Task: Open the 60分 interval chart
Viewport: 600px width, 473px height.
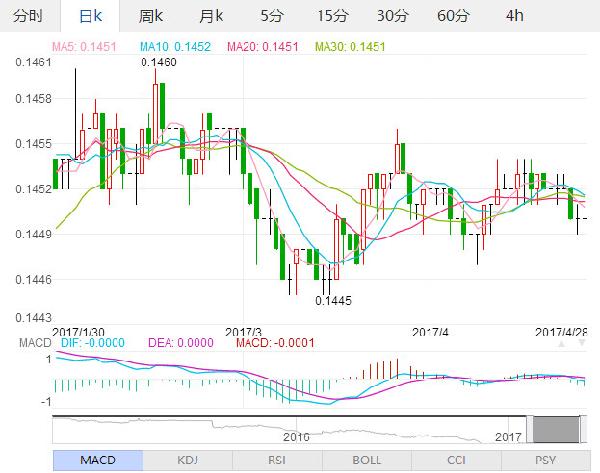Action: (x=453, y=16)
